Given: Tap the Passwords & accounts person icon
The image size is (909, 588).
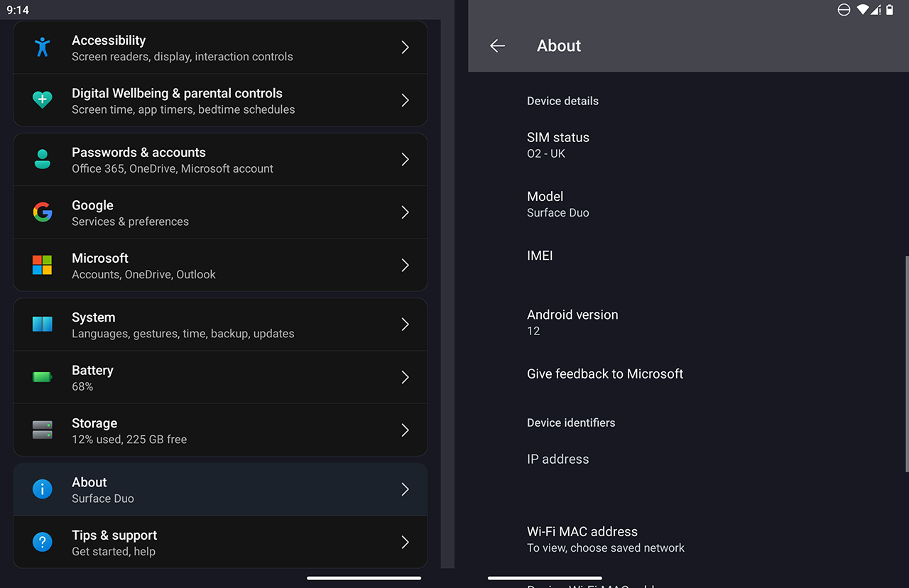Looking at the screenshot, I should tap(43, 159).
